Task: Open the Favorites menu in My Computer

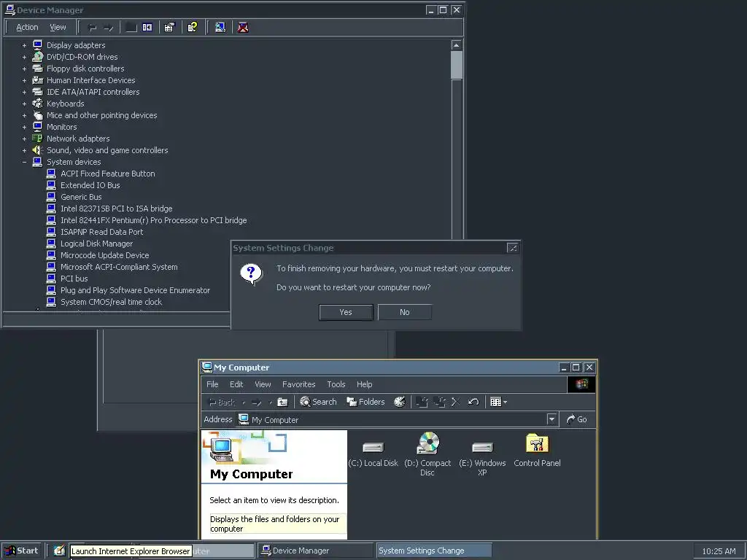Action: [x=298, y=384]
